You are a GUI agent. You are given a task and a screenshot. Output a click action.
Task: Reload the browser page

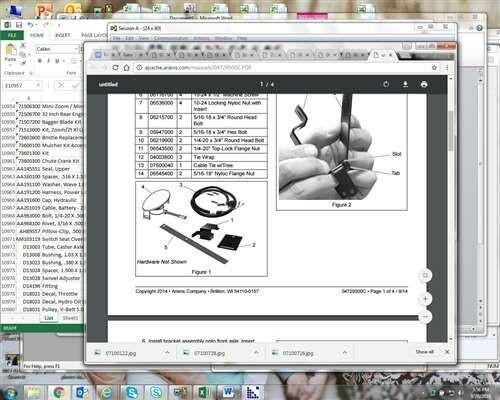[x=115, y=68]
